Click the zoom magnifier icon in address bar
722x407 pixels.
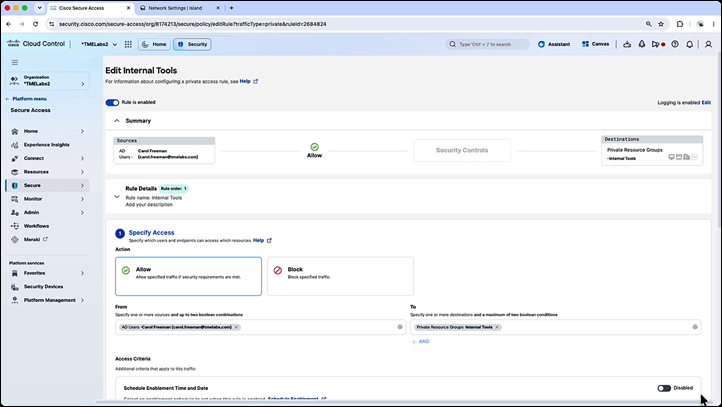[648, 24]
